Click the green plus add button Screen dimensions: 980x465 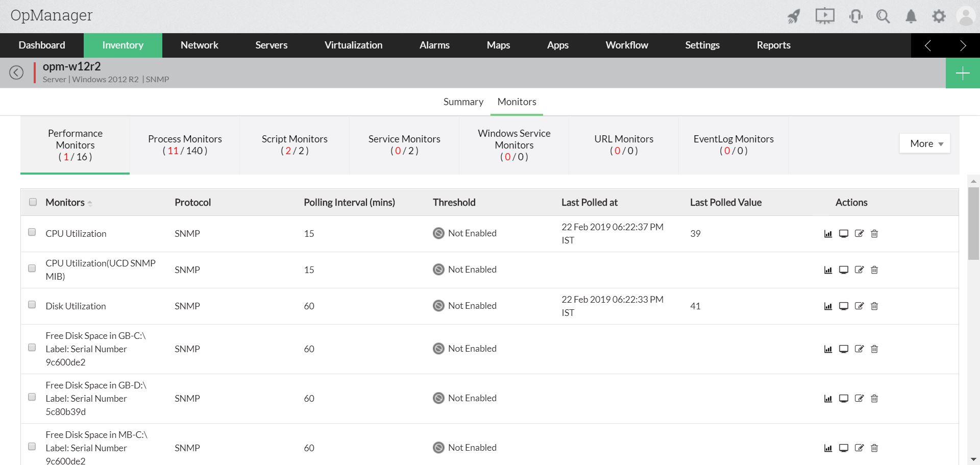tap(963, 74)
